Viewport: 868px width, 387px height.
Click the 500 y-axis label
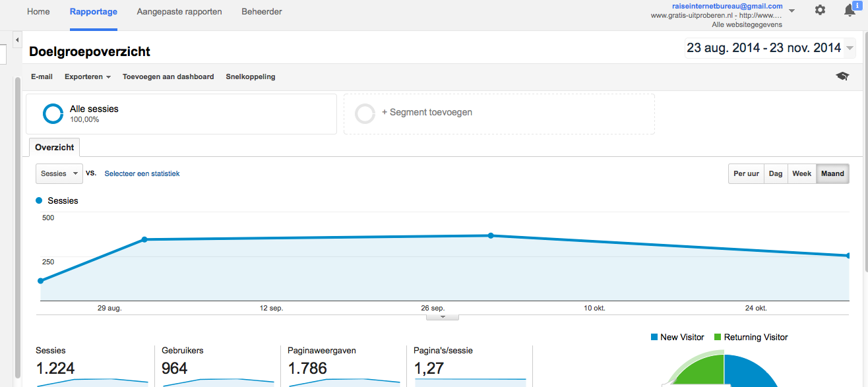pos(48,218)
